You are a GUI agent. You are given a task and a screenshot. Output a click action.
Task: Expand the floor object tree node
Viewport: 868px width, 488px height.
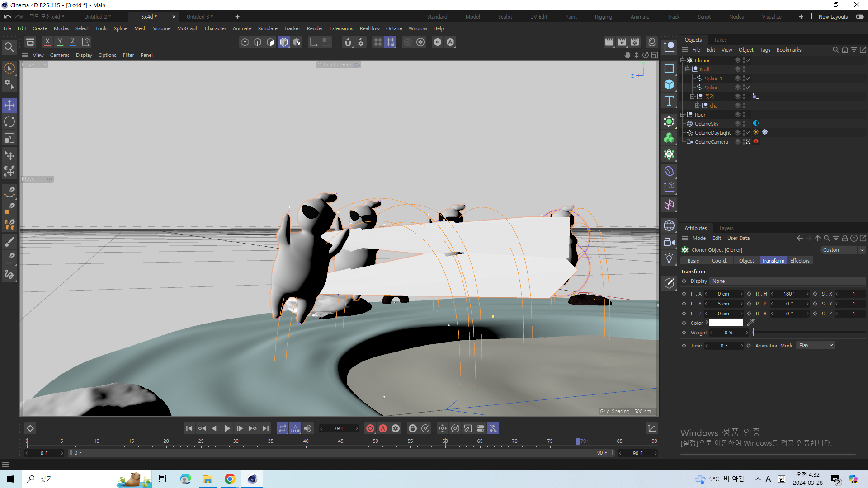click(x=683, y=114)
